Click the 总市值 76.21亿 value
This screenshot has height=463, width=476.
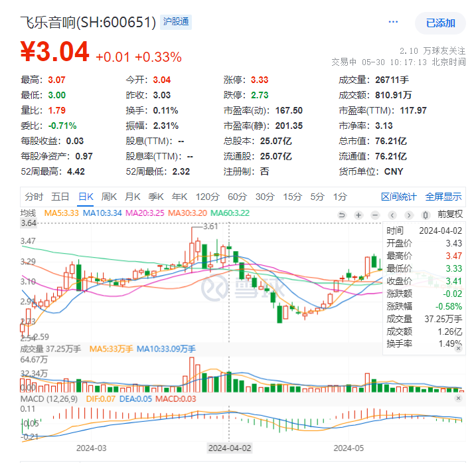coord(391,141)
